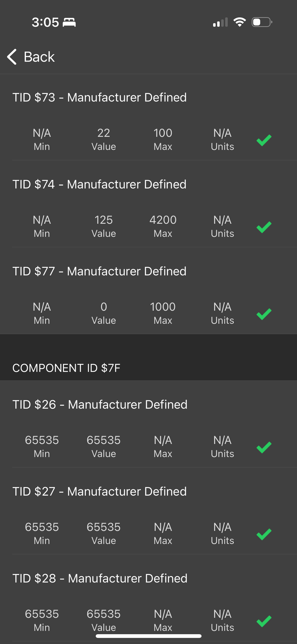Image resolution: width=297 pixels, height=644 pixels.
Task: Tap the green checkmark for TID $74
Action: (x=264, y=227)
